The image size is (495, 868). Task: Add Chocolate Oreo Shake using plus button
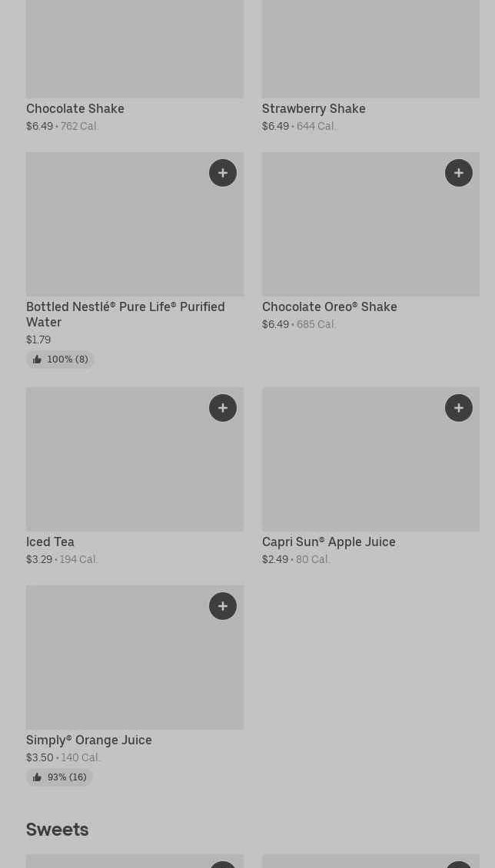point(459,173)
